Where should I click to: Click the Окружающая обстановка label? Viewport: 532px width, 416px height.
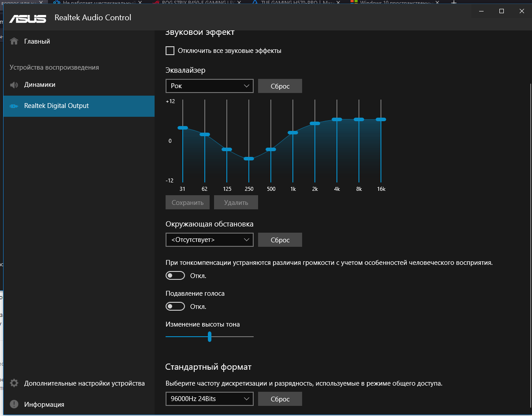[x=210, y=224]
